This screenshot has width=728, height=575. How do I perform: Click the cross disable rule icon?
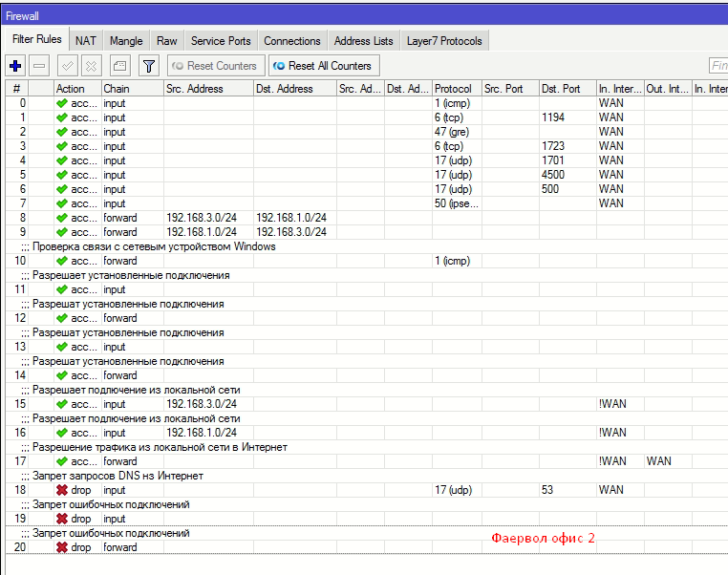pyautogui.click(x=92, y=66)
